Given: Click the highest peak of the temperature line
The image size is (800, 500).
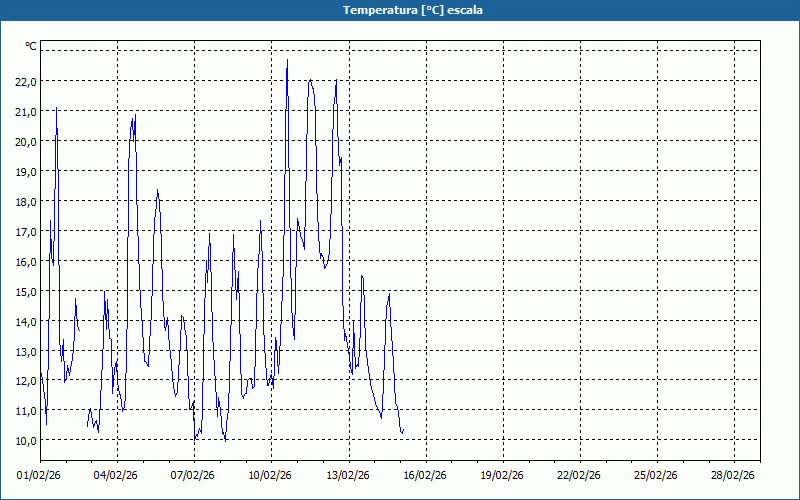Looking at the screenshot, I should 287,61.
